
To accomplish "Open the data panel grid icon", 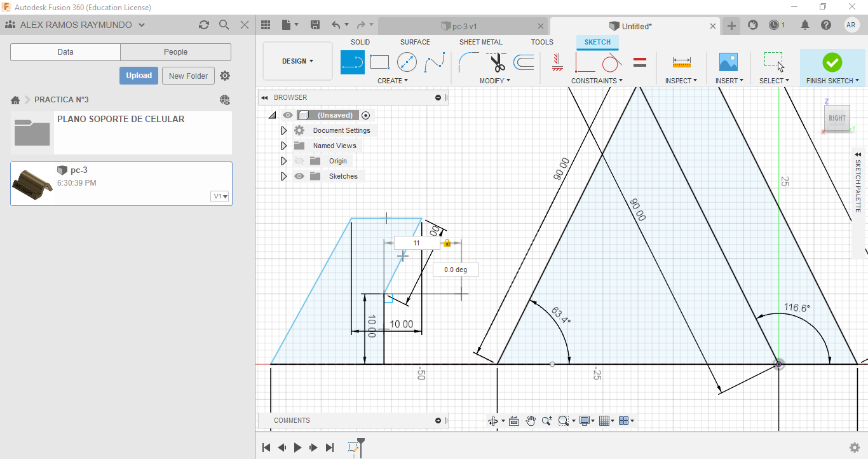I will tap(266, 25).
